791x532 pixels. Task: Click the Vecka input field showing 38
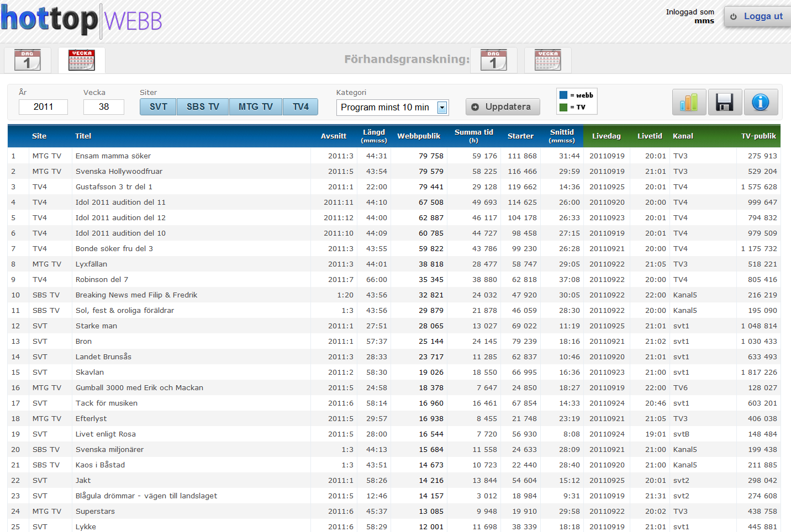(104, 107)
